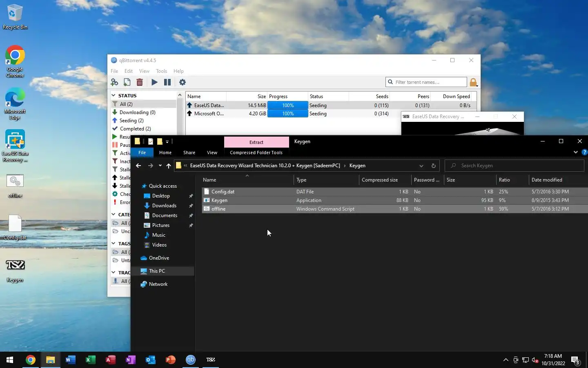
Task: Click Properties icon in Explorer quick access toolbar
Action: pyautogui.click(x=151, y=141)
